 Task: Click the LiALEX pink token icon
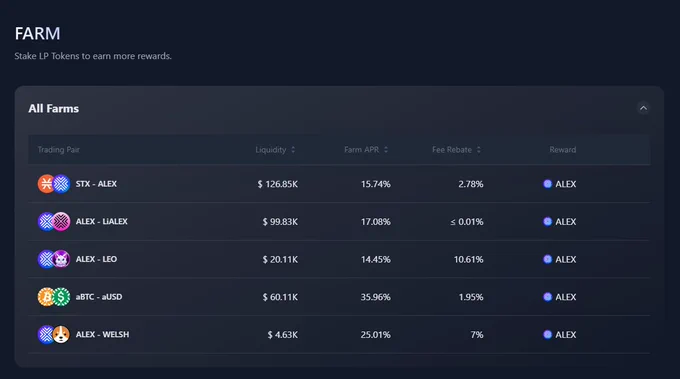tap(62, 222)
